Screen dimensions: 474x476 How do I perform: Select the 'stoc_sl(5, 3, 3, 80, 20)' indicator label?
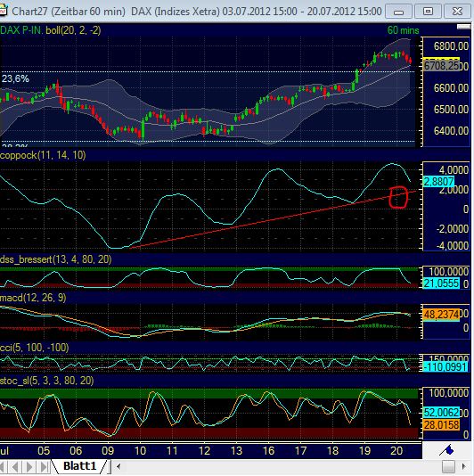click(46, 381)
